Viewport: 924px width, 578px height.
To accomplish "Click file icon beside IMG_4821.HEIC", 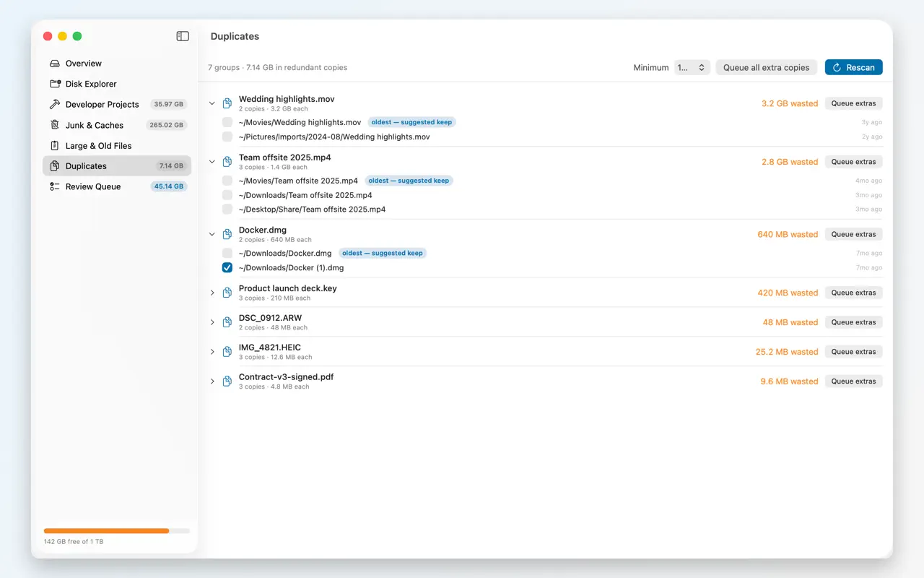I will tap(227, 352).
